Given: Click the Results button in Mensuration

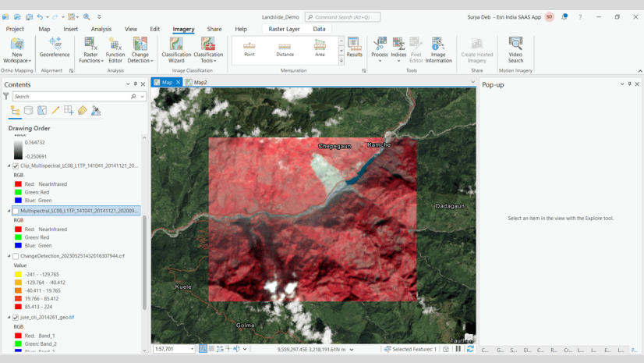Looking at the screenshot, I should pos(354,48).
